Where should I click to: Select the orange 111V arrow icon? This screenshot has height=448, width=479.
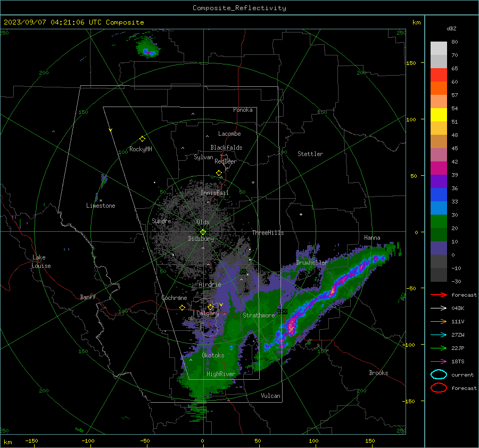(439, 321)
